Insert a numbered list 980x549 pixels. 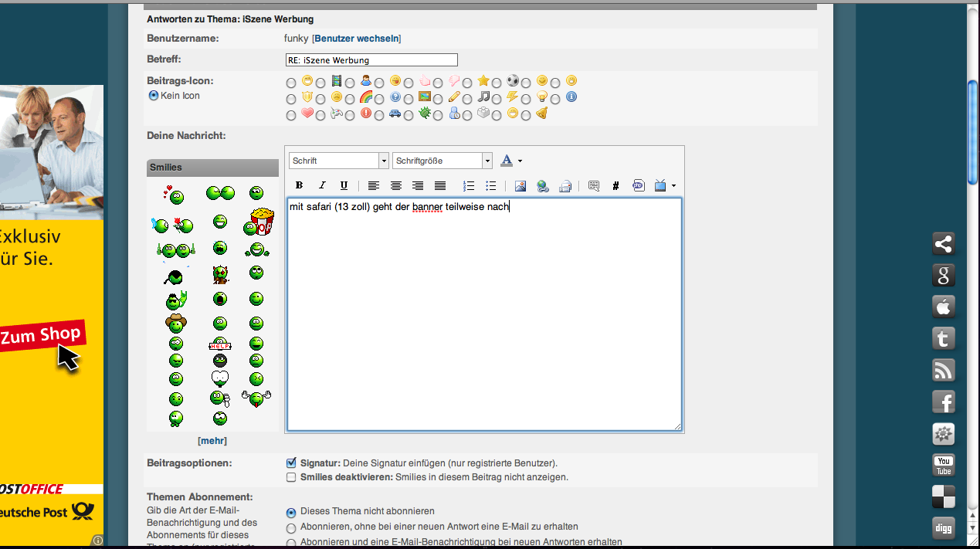click(x=468, y=185)
